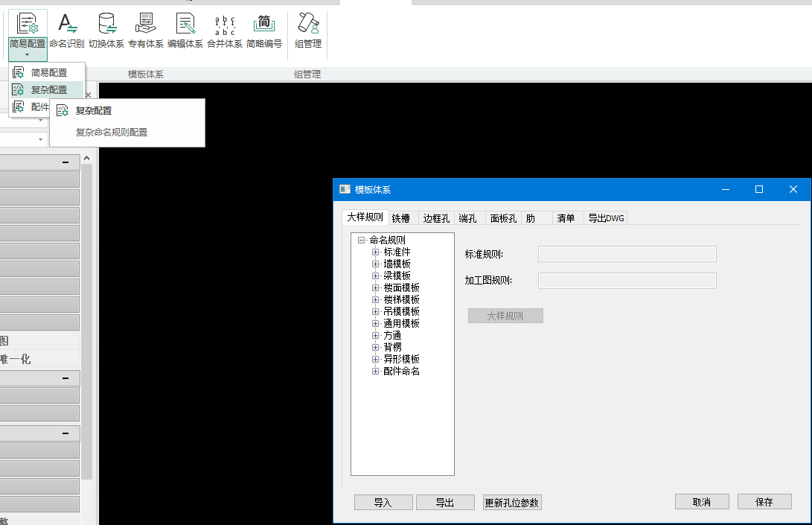Expand the 墙模板 tree node
This screenshot has width=812, height=525.
pos(375,264)
